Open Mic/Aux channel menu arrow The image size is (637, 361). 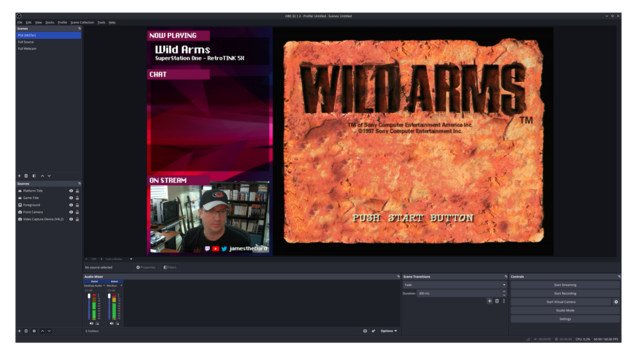[x=121, y=285]
